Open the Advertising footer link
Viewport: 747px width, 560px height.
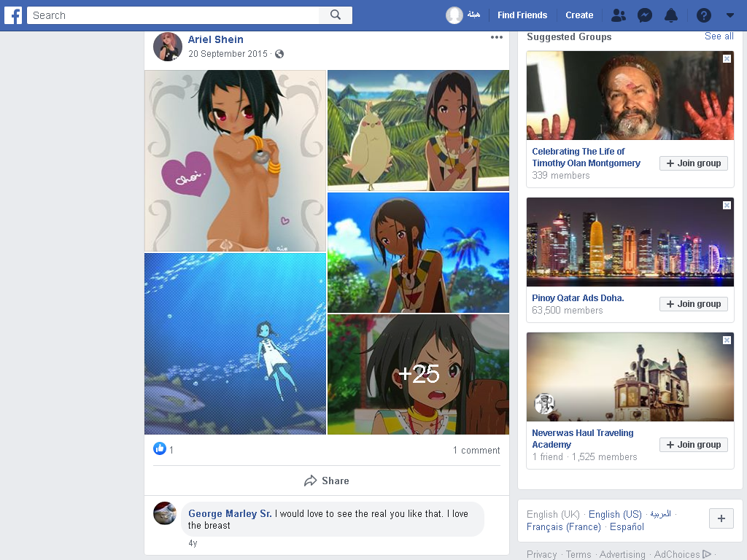[622, 554]
